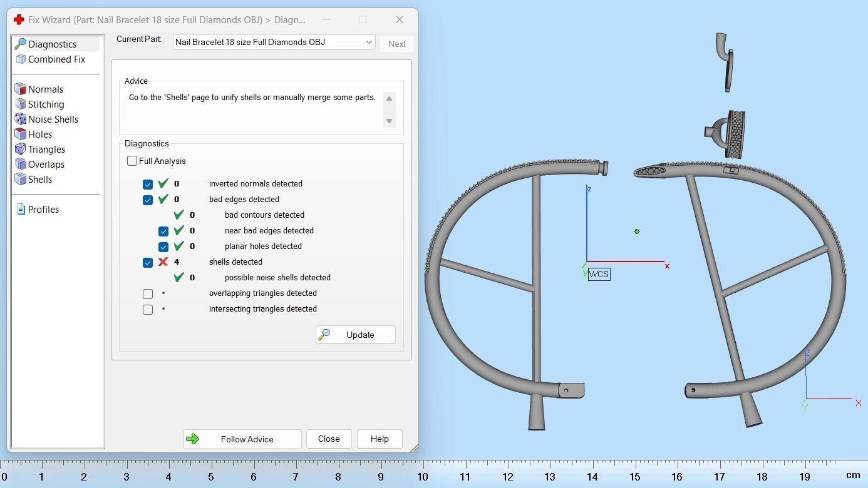
Task: Go to the Normals page
Action: tap(45, 89)
